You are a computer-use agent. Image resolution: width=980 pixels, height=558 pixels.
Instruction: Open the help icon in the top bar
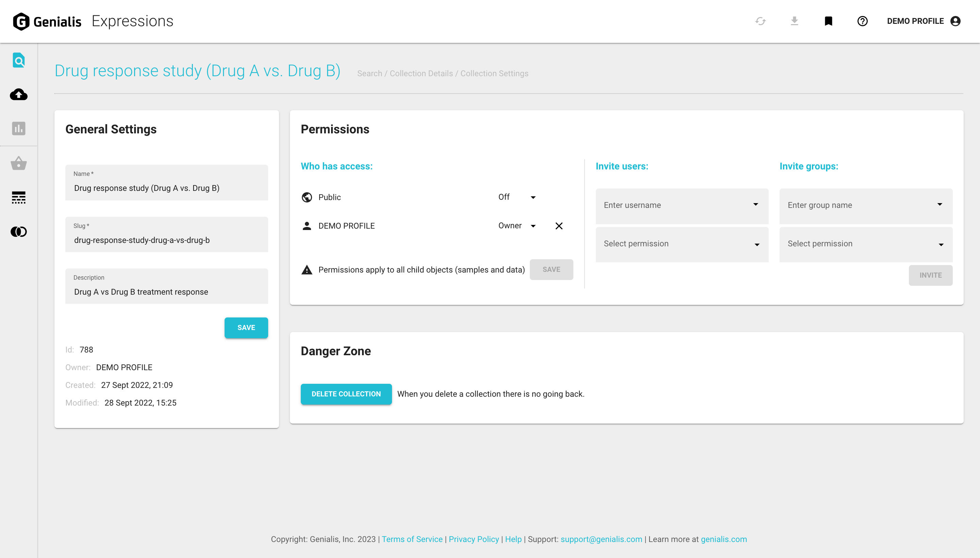(x=862, y=21)
